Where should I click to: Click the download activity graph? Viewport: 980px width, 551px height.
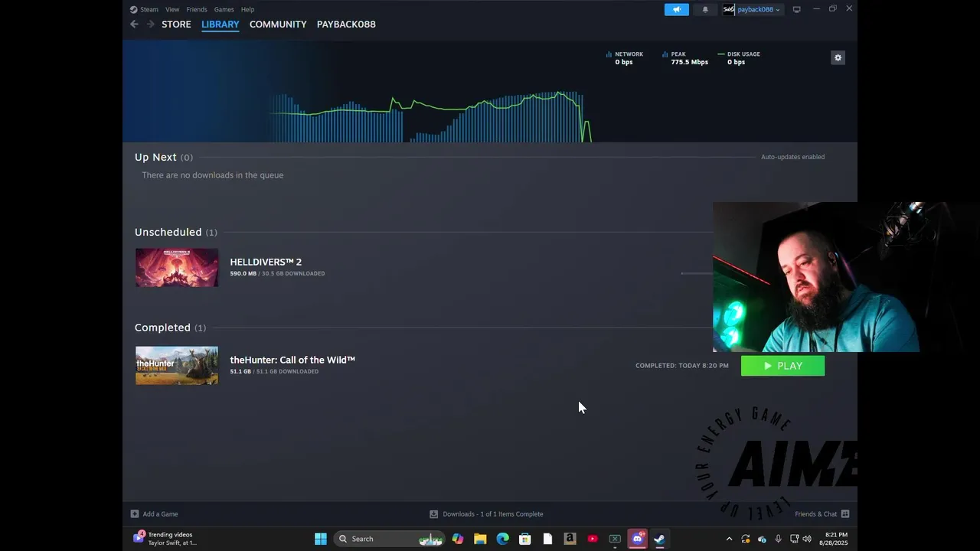coord(430,116)
